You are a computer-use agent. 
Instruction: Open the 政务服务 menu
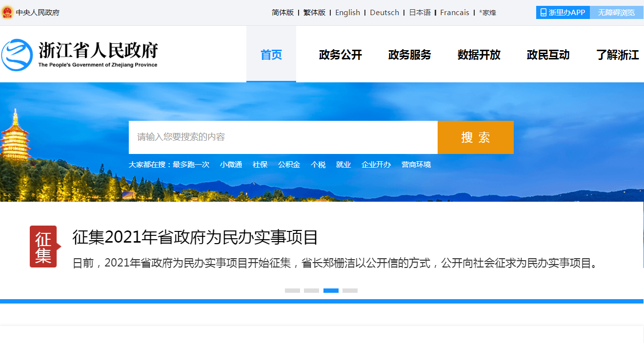tap(410, 55)
